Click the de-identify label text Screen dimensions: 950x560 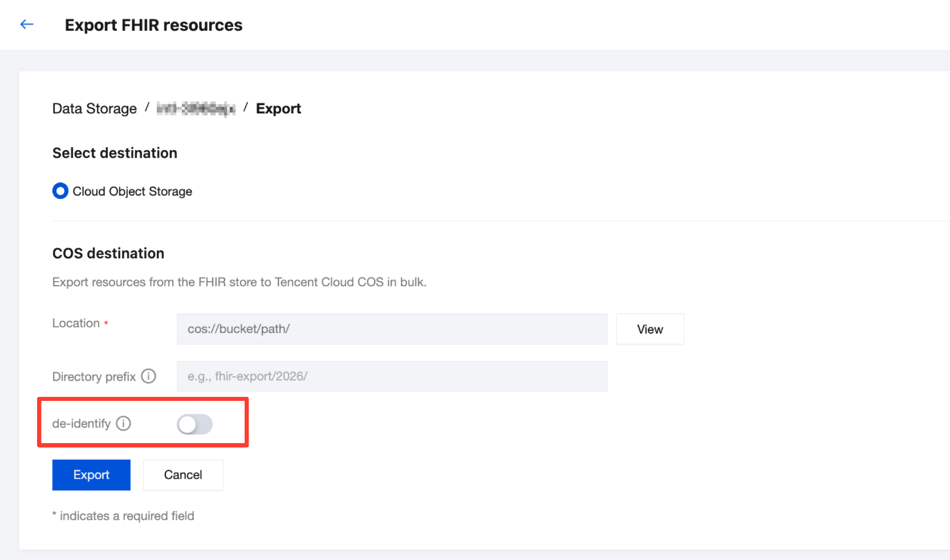(x=82, y=424)
